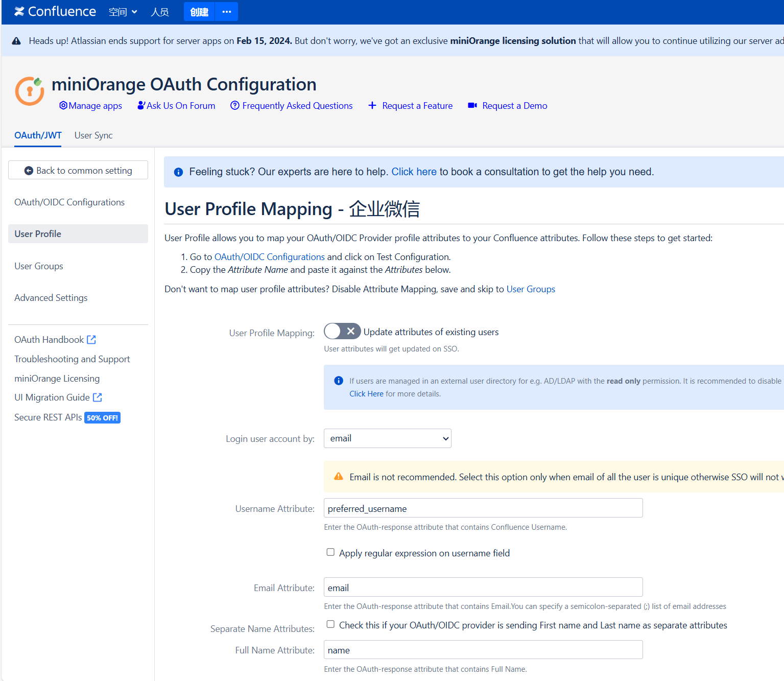Follow the OAuth/OIDC Configurations link in step 1
784x681 pixels.
pyautogui.click(x=270, y=257)
